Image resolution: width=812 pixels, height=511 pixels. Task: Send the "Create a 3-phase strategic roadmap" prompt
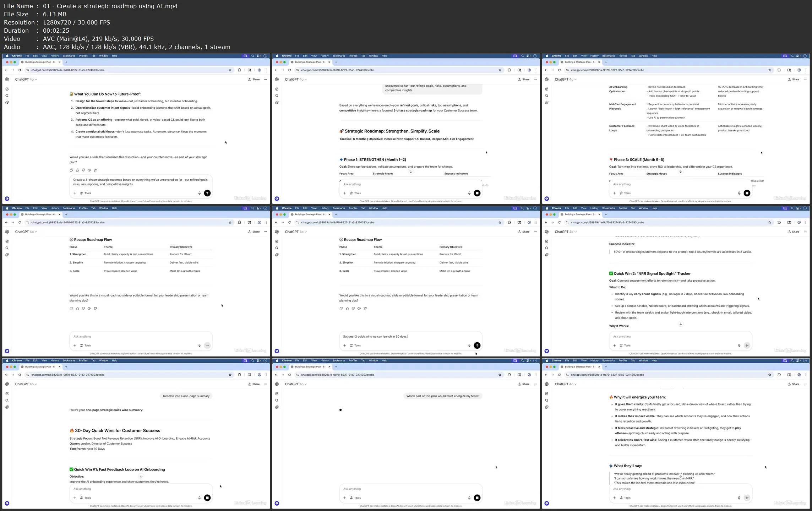tap(207, 193)
